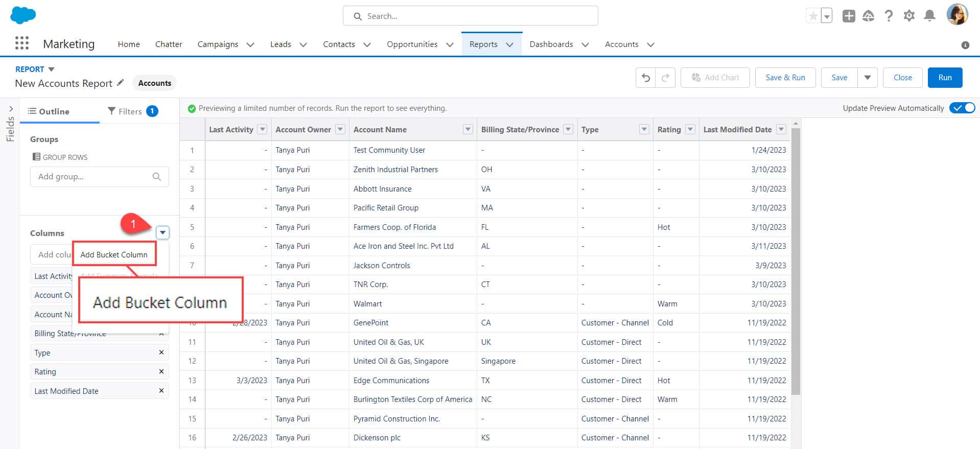Open the App Launcher grid icon
The image size is (980, 449).
[x=22, y=43]
